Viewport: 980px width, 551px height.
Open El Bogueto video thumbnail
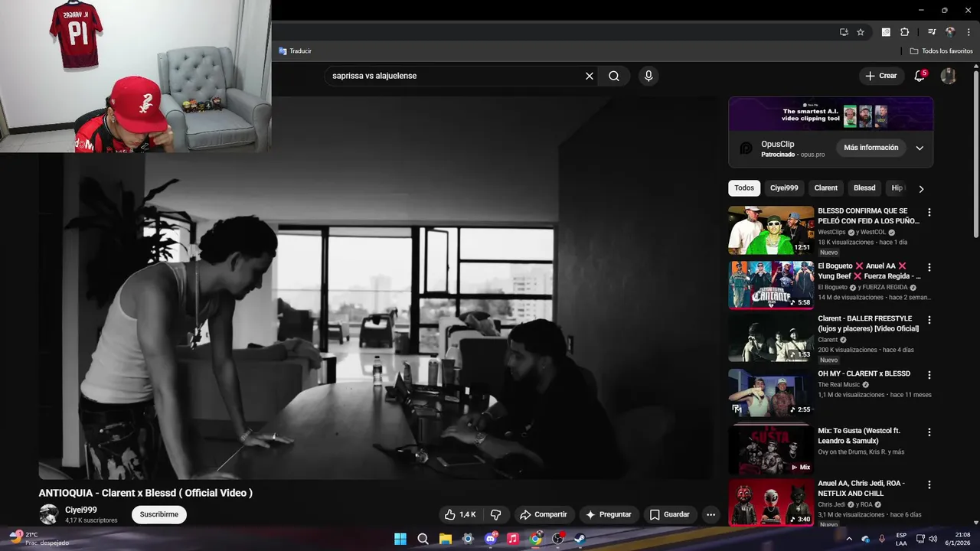coord(771,285)
